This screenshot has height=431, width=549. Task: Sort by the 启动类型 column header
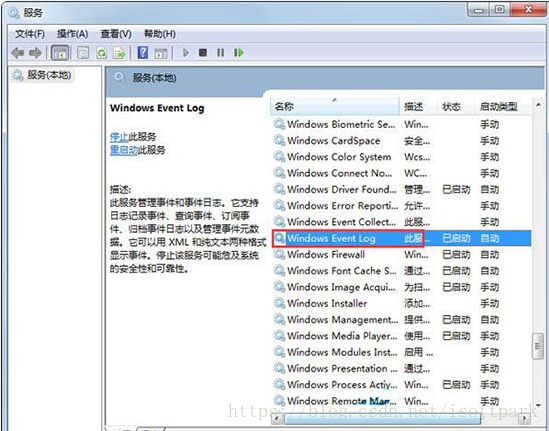tap(503, 106)
